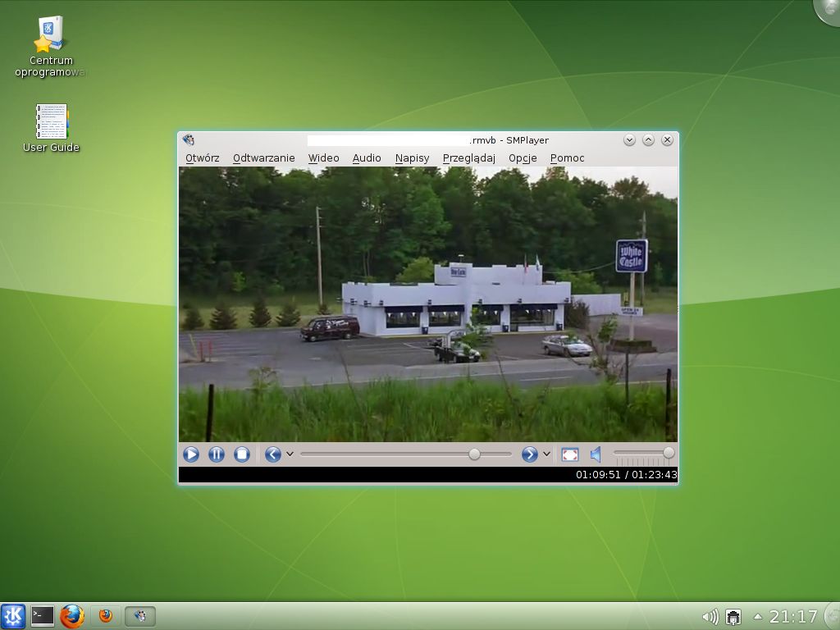
Task: Open the Audio menu
Action: pyautogui.click(x=367, y=158)
